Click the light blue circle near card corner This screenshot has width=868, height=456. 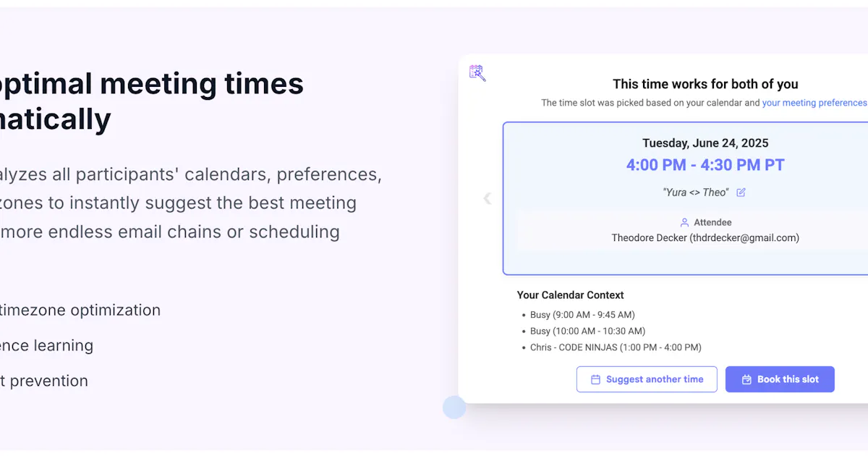tap(454, 407)
